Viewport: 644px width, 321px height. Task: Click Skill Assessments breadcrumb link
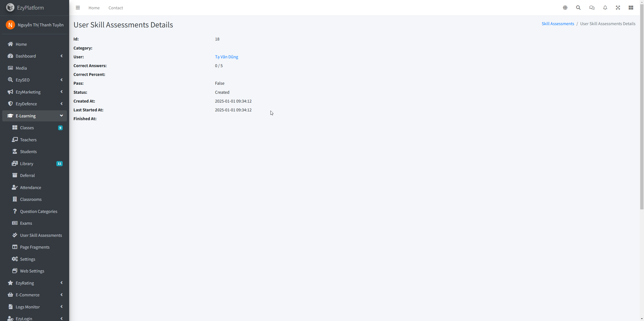(558, 24)
